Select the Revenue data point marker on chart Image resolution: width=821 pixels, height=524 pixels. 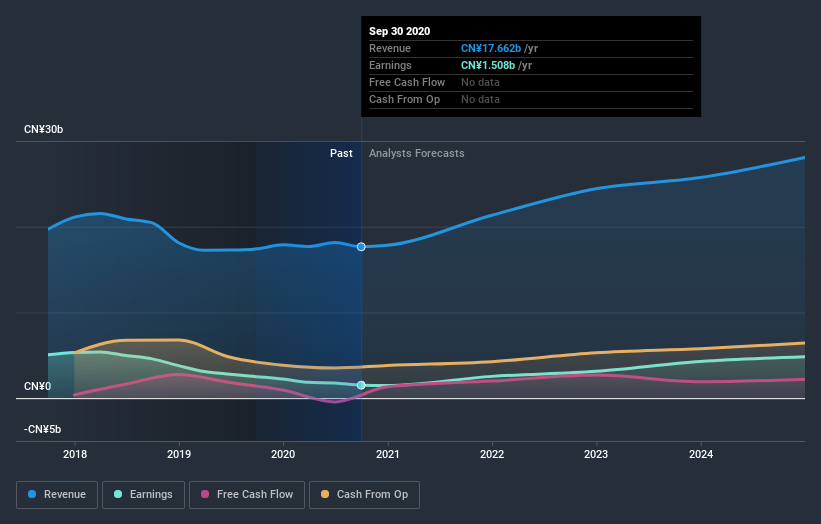[x=361, y=247]
